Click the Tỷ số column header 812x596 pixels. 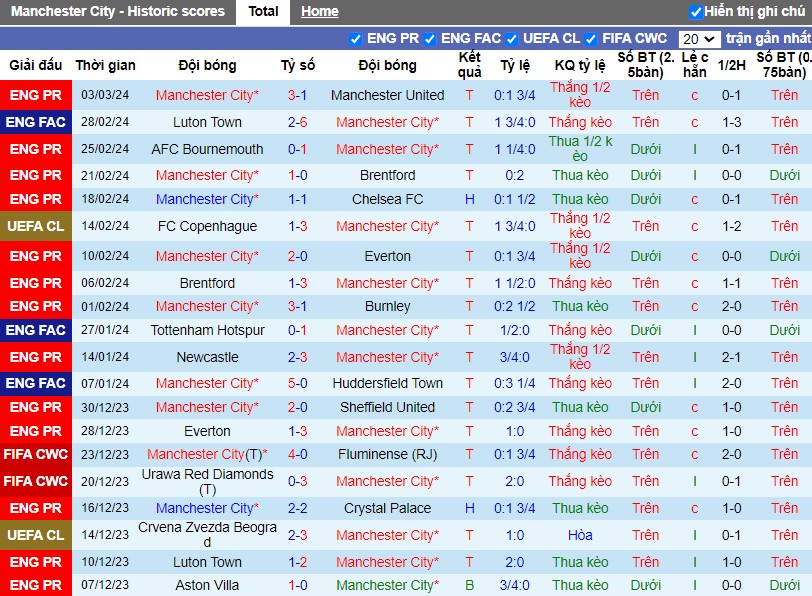click(x=298, y=65)
